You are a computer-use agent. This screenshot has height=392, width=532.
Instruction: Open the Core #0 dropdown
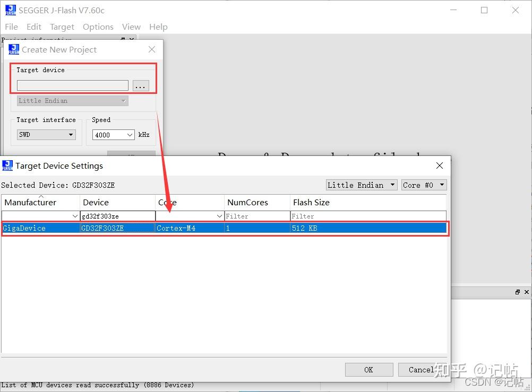[424, 185]
